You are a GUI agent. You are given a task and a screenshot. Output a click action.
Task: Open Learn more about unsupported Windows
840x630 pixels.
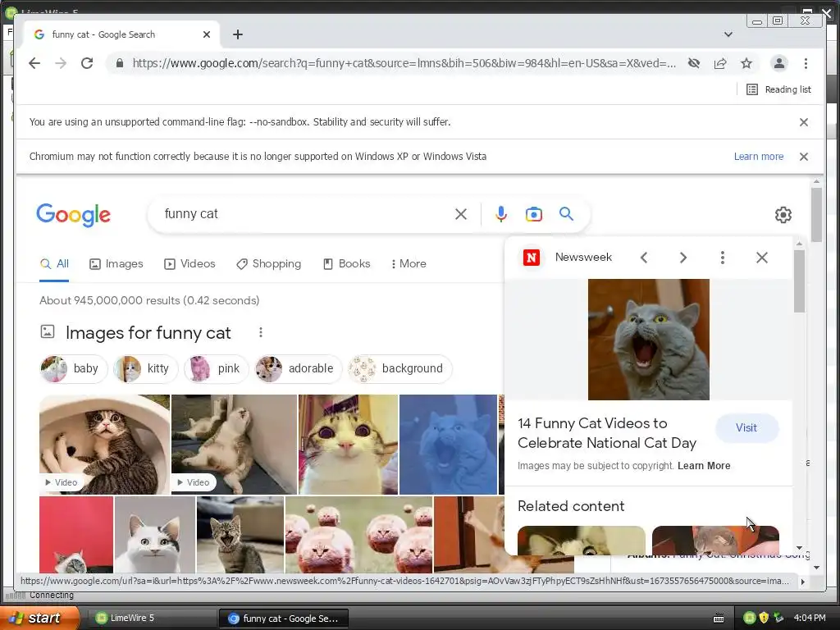pyautogui.click(x=759, y=157)
